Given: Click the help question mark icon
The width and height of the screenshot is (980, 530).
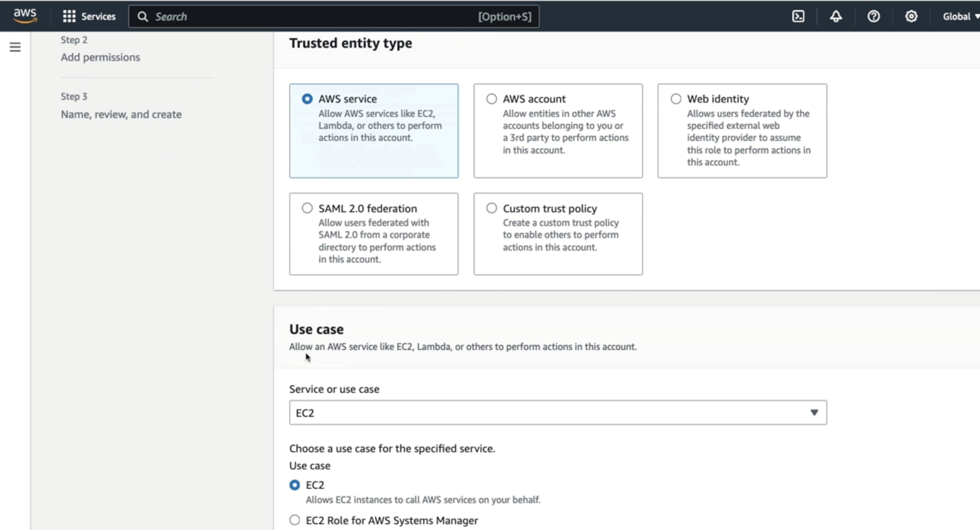Looking at the screenshot, I should (x=873, y=16).
